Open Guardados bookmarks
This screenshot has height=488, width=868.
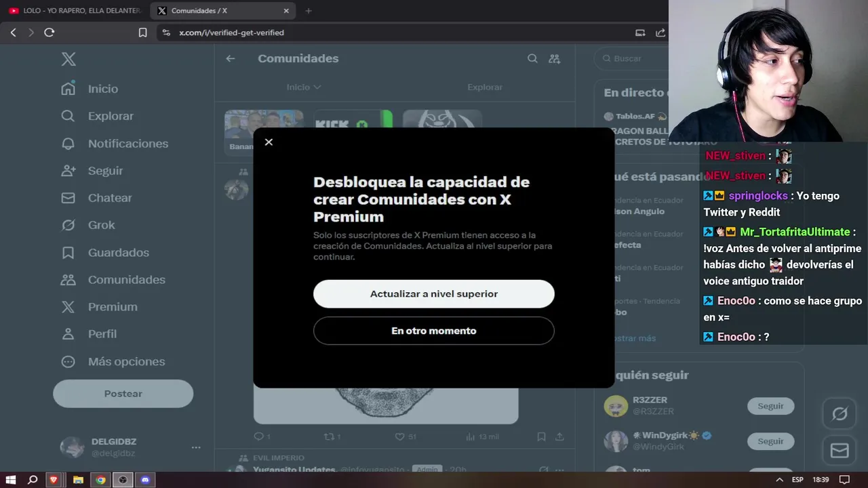pyautogui.click(x=104, y=253)
